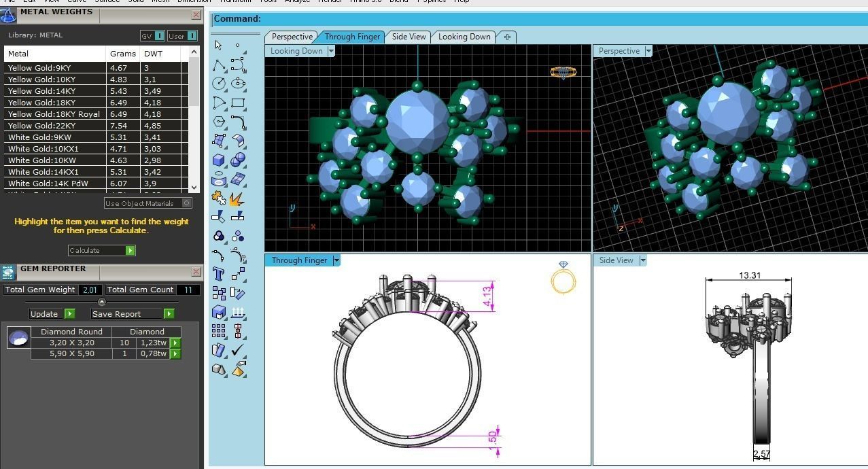Select the Trim tool
The width and height of the screenshot is (868, 469).
(219, 217)
